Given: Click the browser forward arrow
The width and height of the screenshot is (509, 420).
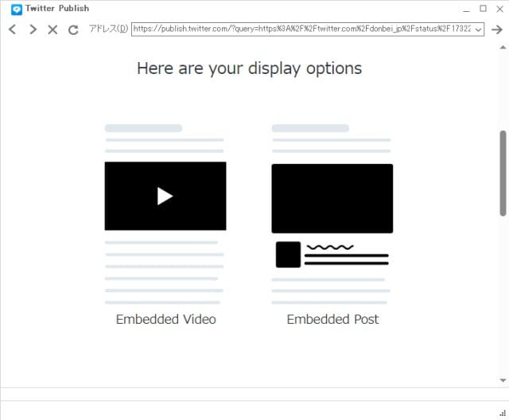Looking at the screenshot, I should coord(33,29).
